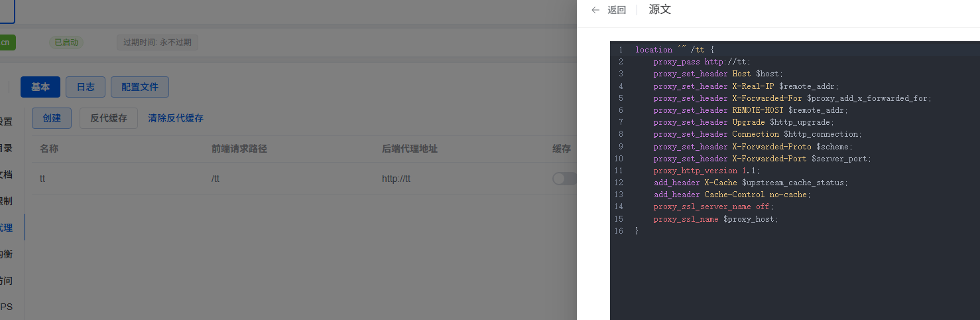
Task: Click the X-Forwarded-For header line
Action: (x=792, y=98)
